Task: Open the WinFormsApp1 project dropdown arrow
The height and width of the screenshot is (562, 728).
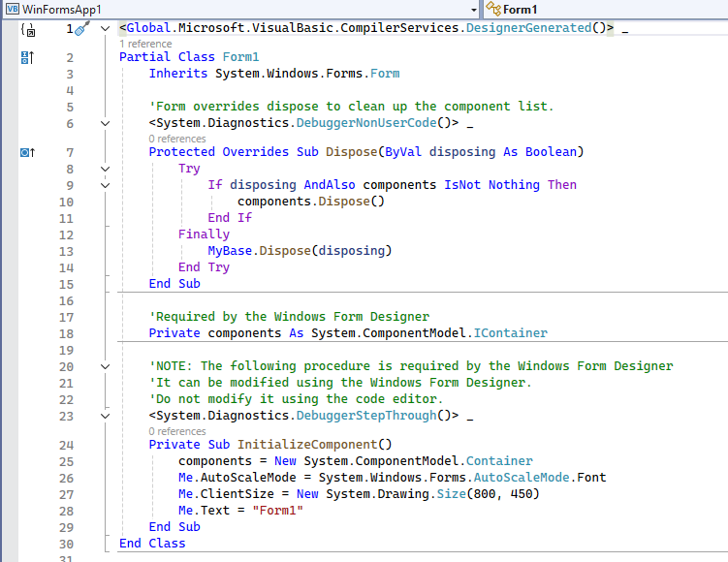Action: click(x=473, y=10)
